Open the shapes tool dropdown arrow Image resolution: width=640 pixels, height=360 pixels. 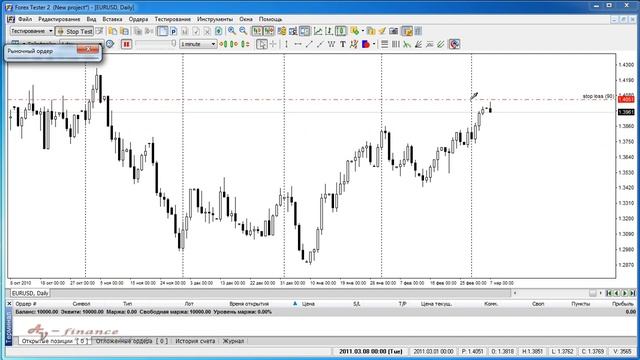[374, 44]
